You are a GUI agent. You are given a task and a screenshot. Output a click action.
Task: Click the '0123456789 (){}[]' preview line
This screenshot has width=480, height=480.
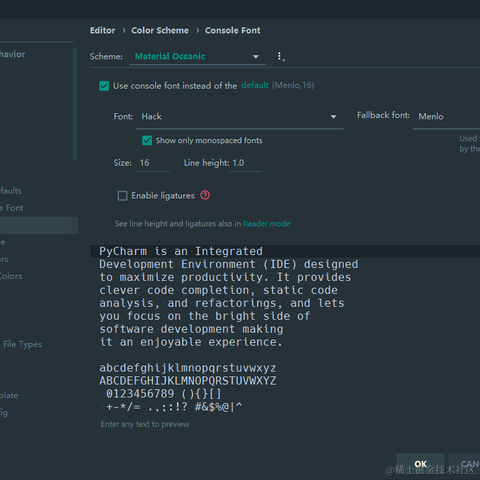(163, 394)
